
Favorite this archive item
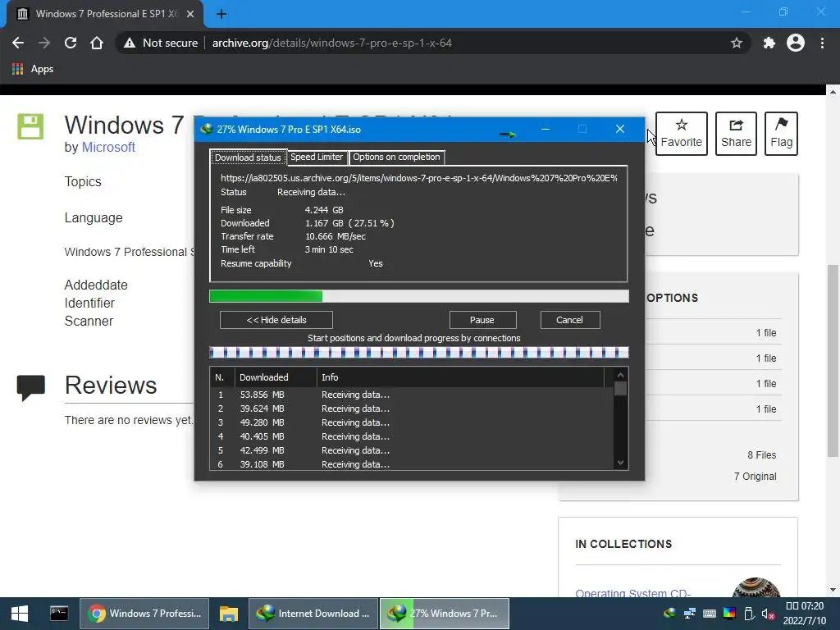pyautogui.click(x=682, y=134)
